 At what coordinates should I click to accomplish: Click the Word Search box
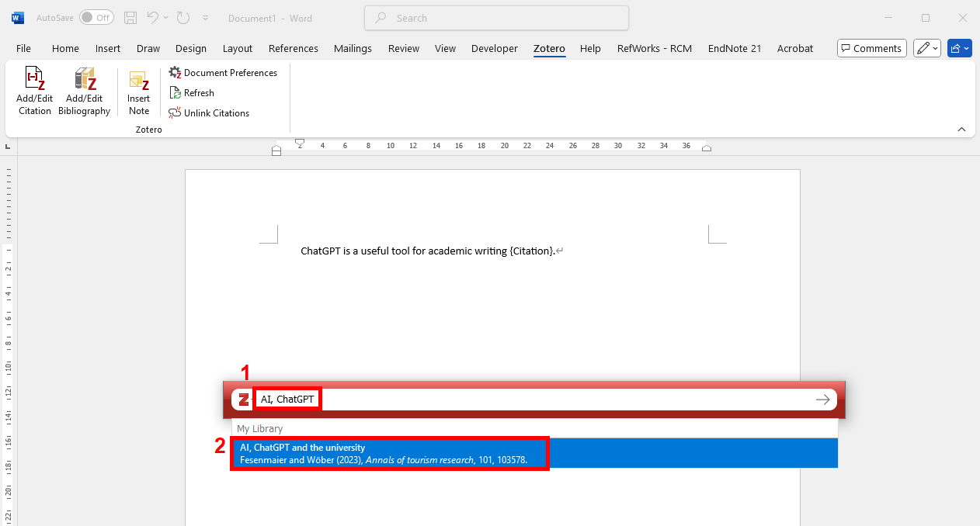coord(496,18)
